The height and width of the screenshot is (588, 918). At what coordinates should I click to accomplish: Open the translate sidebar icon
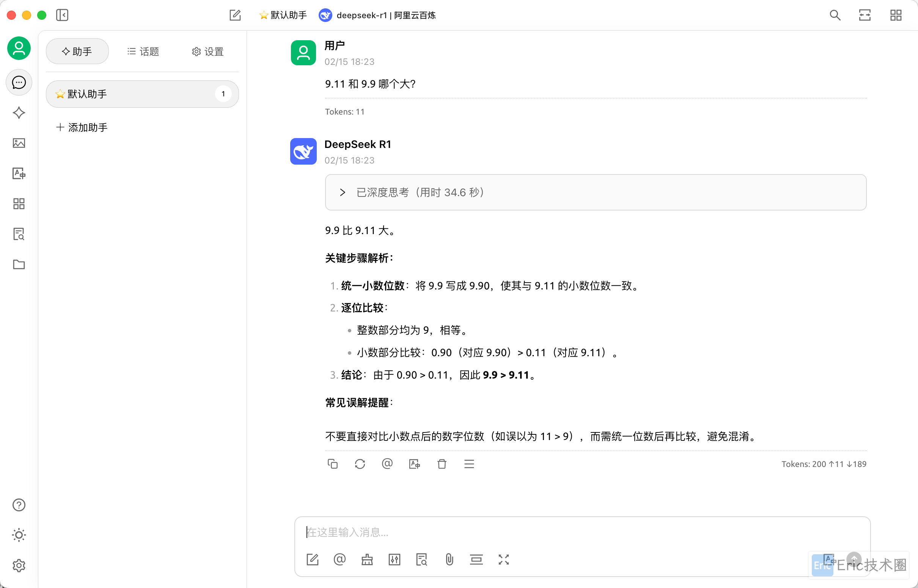19,173
